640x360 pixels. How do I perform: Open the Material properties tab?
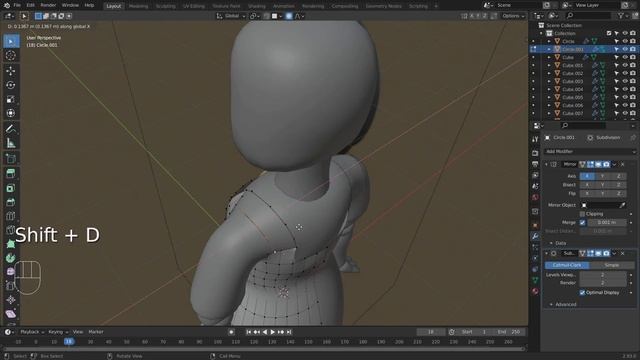(535, 291)
